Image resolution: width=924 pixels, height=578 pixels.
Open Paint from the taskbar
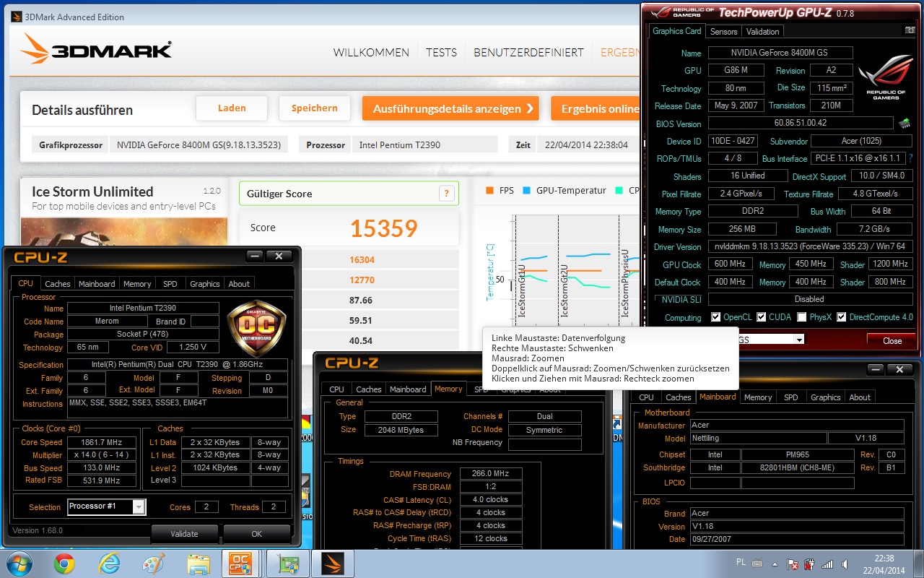pos(153,564)
